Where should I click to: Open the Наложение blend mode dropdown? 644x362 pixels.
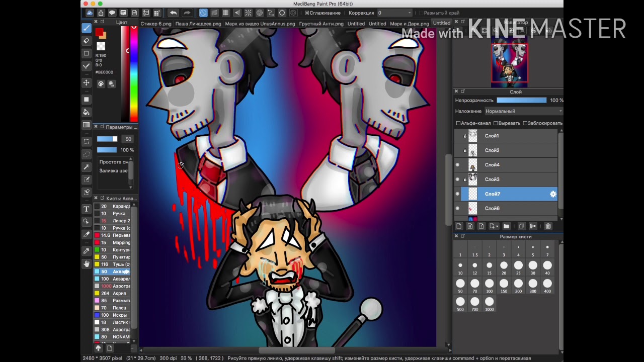pos(523,111)
